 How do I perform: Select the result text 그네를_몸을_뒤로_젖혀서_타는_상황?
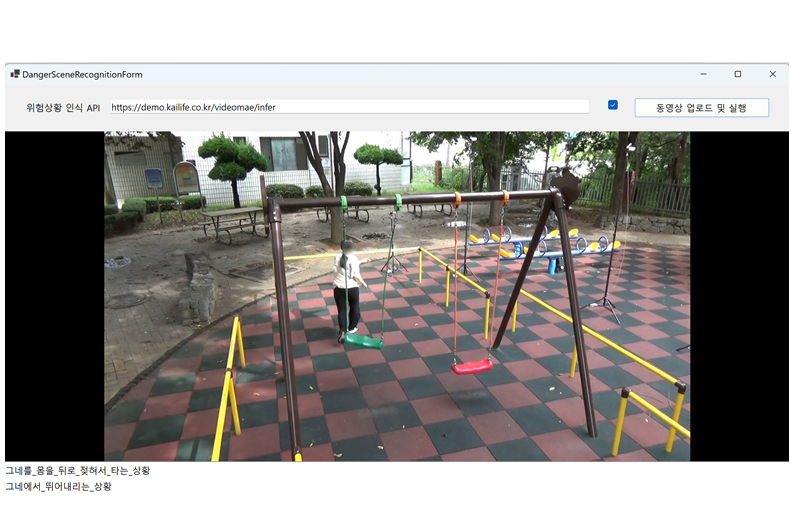[78, 471]
